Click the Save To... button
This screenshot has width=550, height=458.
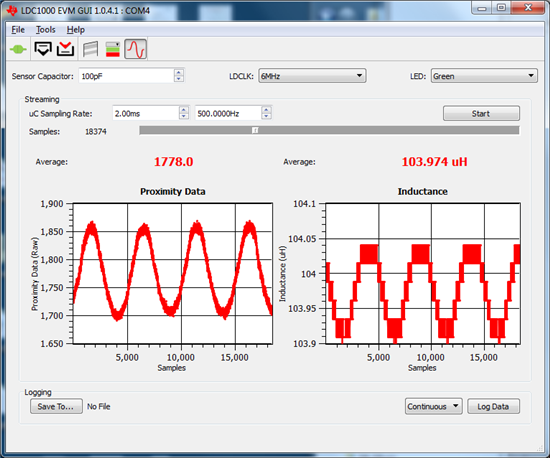point(56,406)
